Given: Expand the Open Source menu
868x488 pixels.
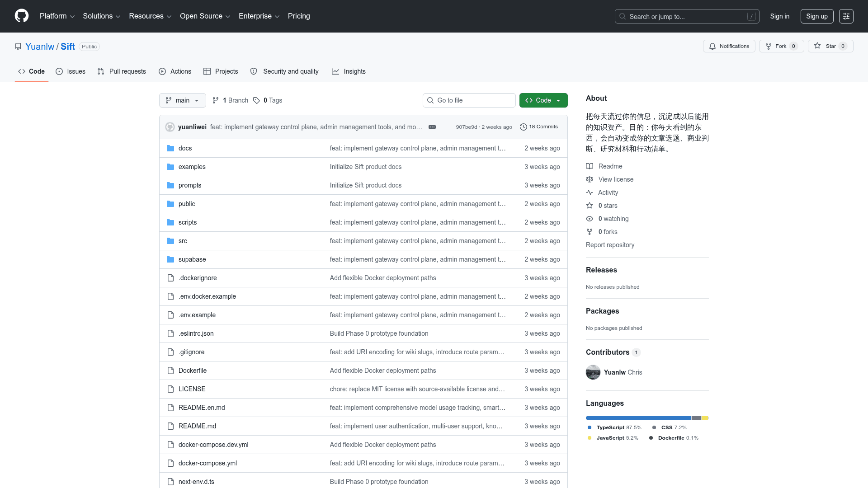Looking at the screenshot, I should 205,16.
